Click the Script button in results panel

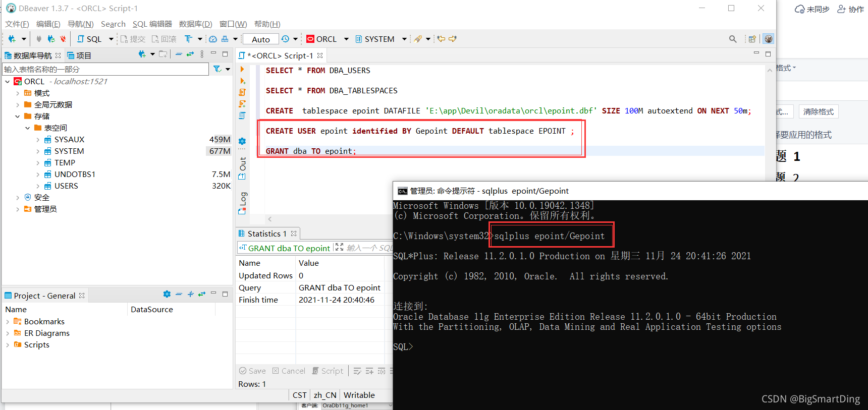pos(328,371)
